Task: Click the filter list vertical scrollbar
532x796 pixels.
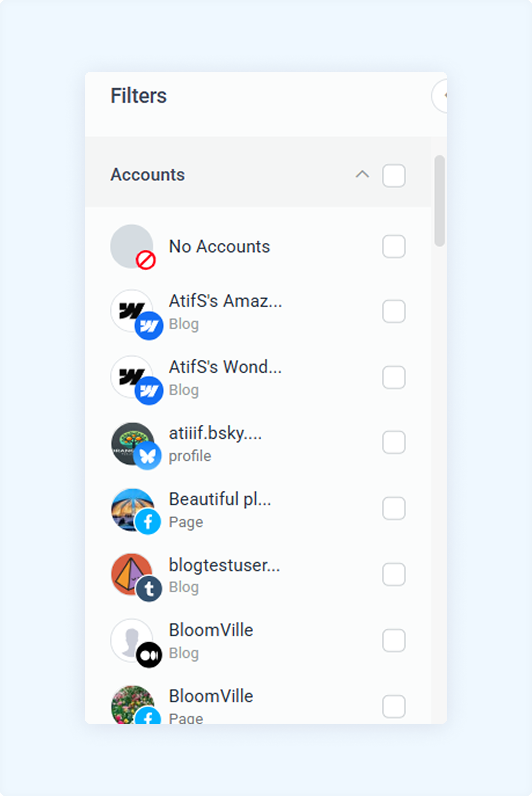Action: tap(439, 201)
